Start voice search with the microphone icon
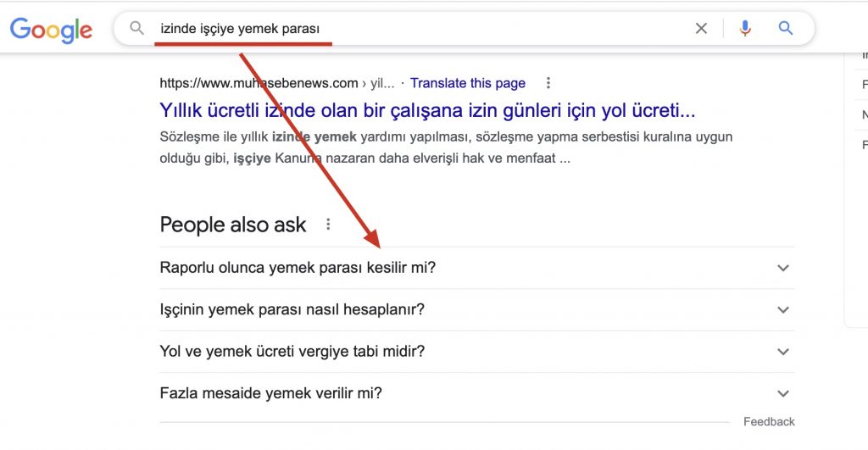868x450 pixels. [x=745, y=28]
